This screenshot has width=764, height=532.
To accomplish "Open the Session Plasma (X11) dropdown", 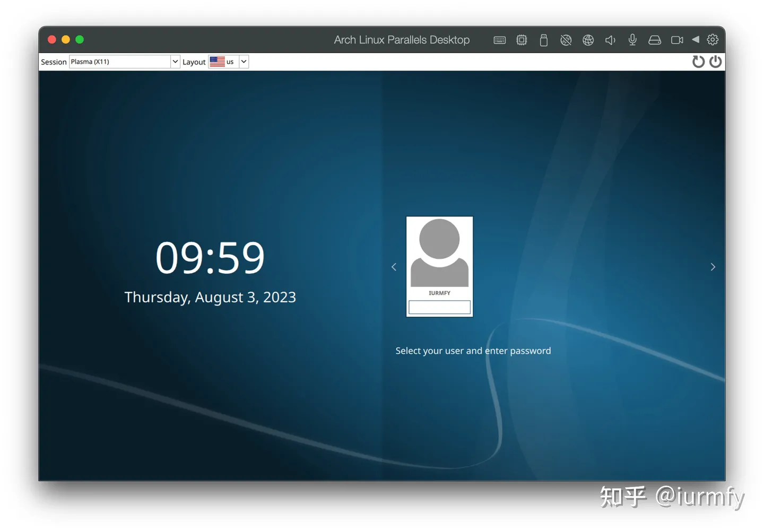I will [x=124, y=62].
